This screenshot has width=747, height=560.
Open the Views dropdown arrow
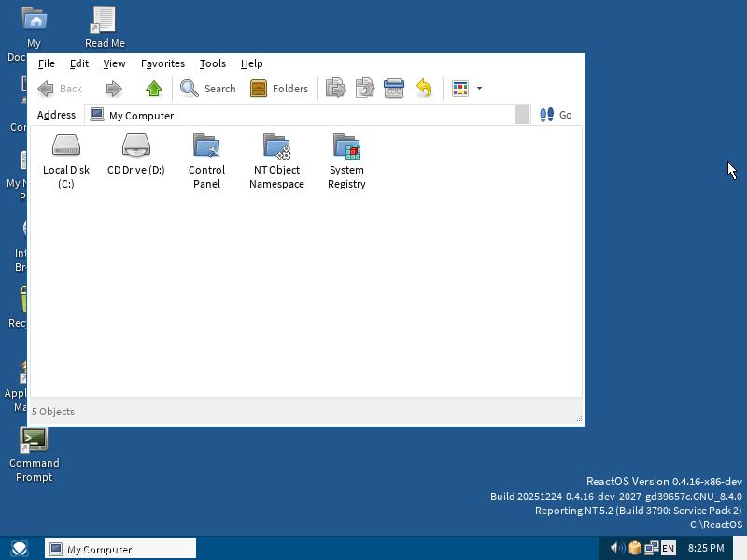(x=480, y=89)
